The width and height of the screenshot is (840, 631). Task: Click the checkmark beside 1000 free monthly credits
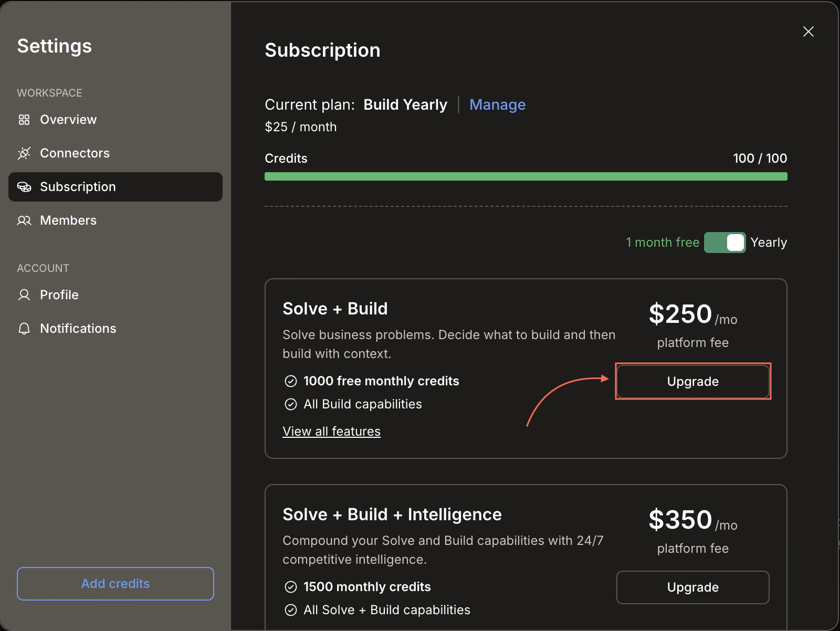point(291,381)
